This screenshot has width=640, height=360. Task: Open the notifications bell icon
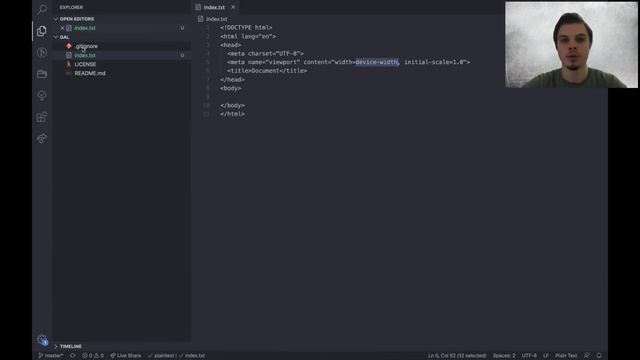click(599, 356)
